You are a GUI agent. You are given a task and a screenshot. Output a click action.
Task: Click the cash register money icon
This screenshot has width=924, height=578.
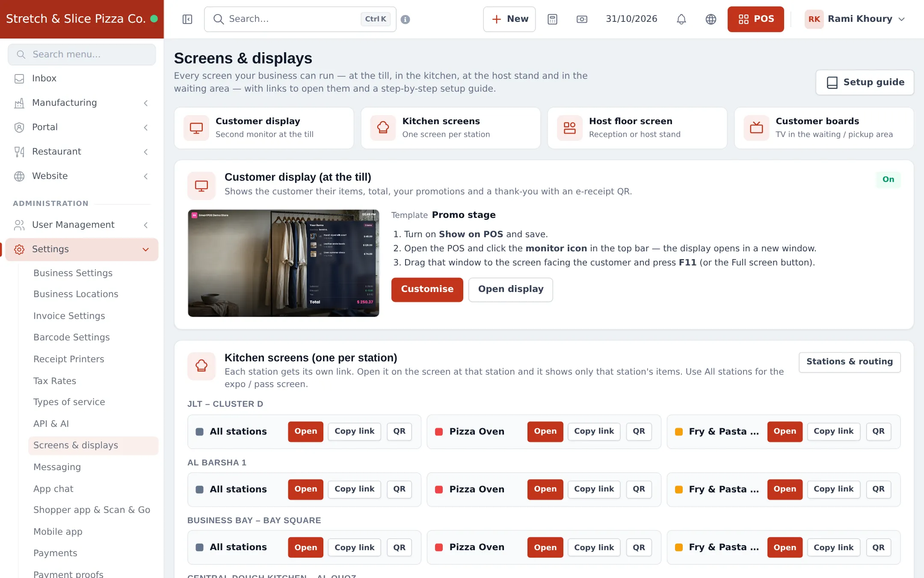(582, 19)
